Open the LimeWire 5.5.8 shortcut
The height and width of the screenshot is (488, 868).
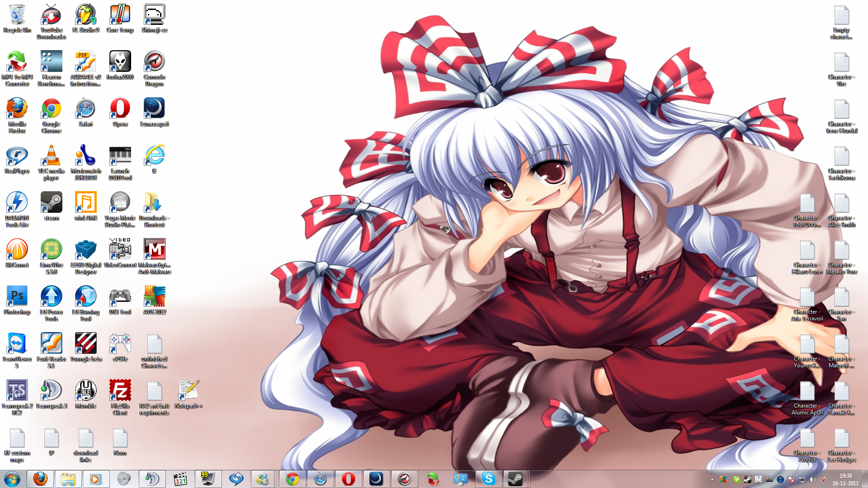[52, 257]
